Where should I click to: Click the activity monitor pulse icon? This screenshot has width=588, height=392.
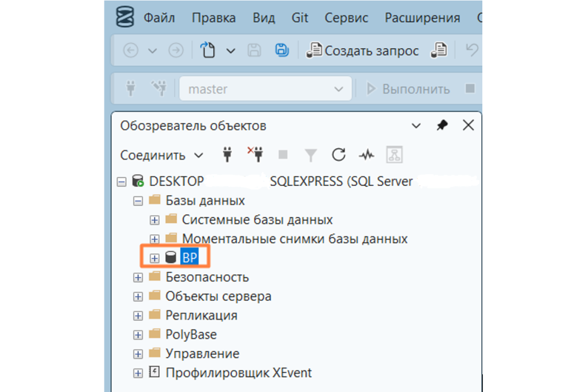point(366,154)
